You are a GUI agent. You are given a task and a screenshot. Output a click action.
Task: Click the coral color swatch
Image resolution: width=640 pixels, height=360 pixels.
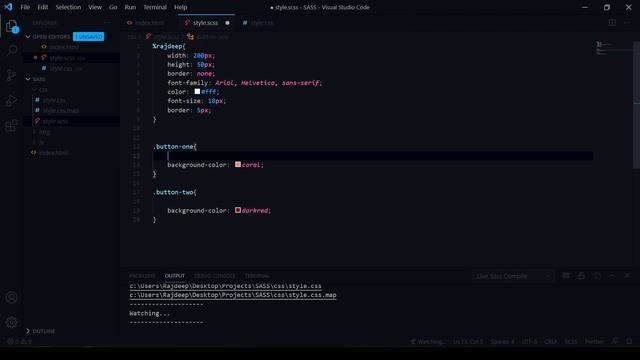[x=238, y=164]
